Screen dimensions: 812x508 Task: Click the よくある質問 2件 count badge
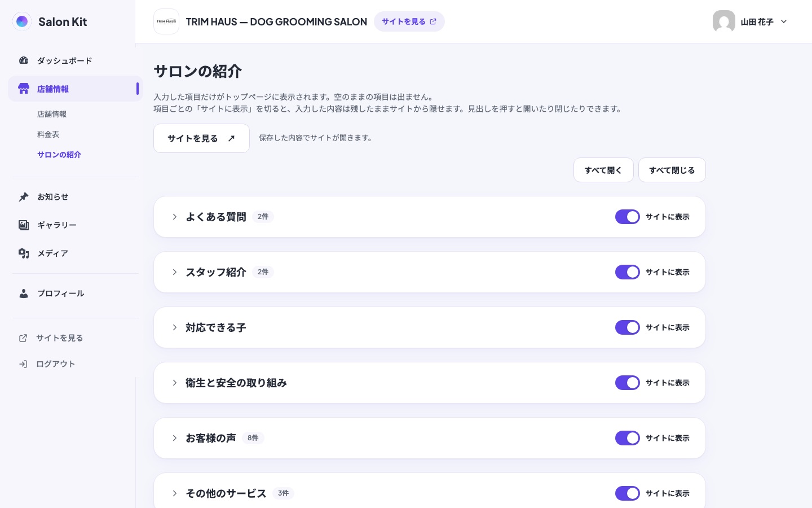tap(263, 217)
